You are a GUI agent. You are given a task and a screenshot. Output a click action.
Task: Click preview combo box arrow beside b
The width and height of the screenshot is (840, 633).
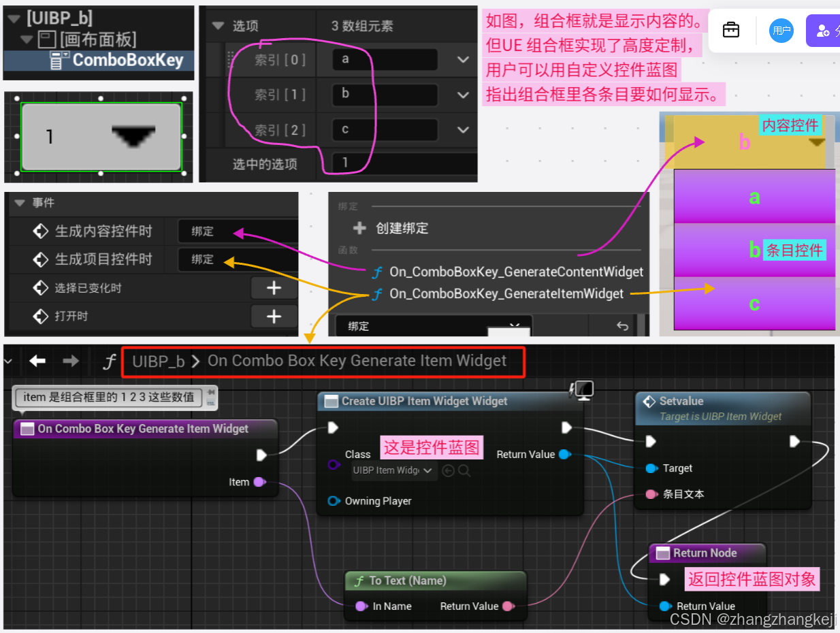[x=816, y=142]
